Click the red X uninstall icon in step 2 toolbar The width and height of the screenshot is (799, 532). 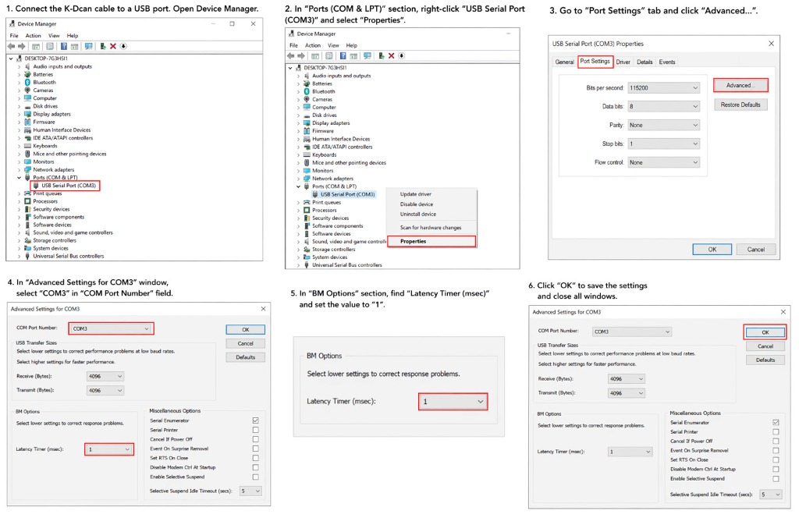click(x=392, y=56)
